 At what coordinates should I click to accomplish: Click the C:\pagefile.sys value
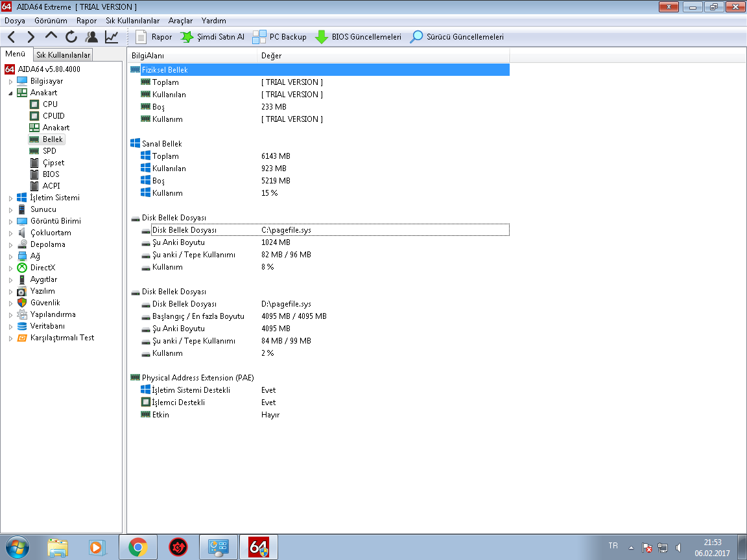[x=286, y=230]
